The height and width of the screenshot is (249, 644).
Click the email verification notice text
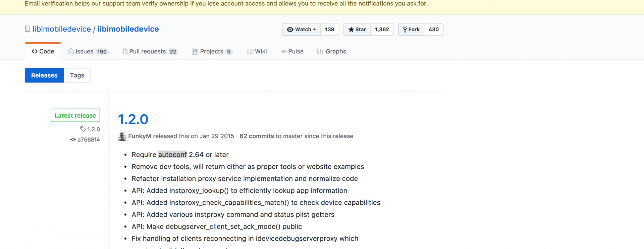226,4
